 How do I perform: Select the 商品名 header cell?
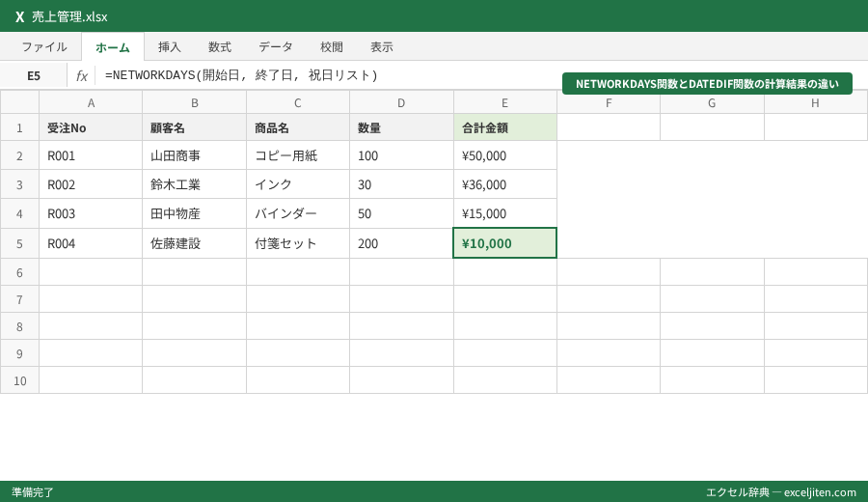(298, 128)
